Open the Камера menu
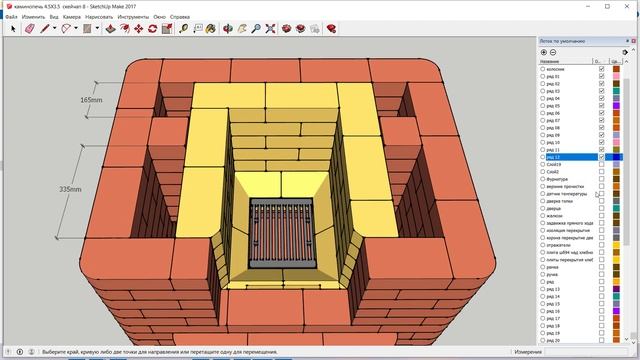Viewport: 640px width, 360px height. point(72,17)
